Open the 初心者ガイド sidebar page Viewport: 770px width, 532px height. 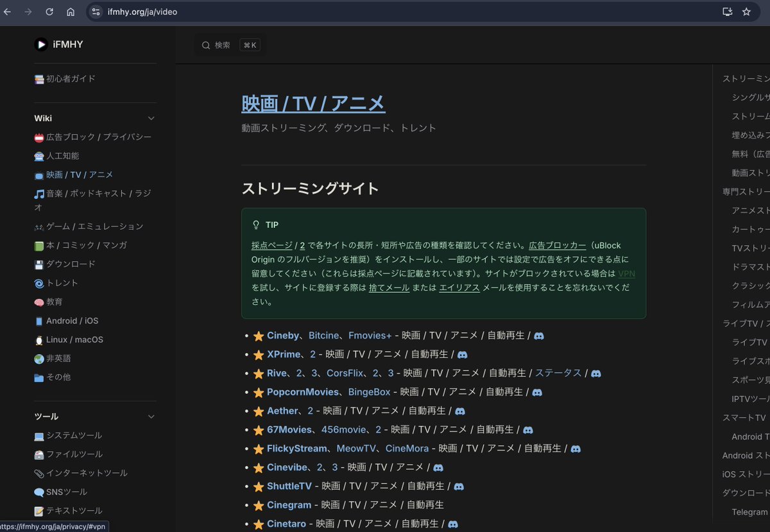(65, 79)
